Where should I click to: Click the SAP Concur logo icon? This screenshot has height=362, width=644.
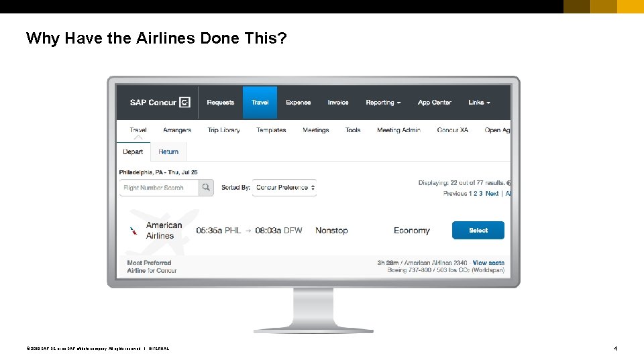pyautogui.click(x=185, y=102)
